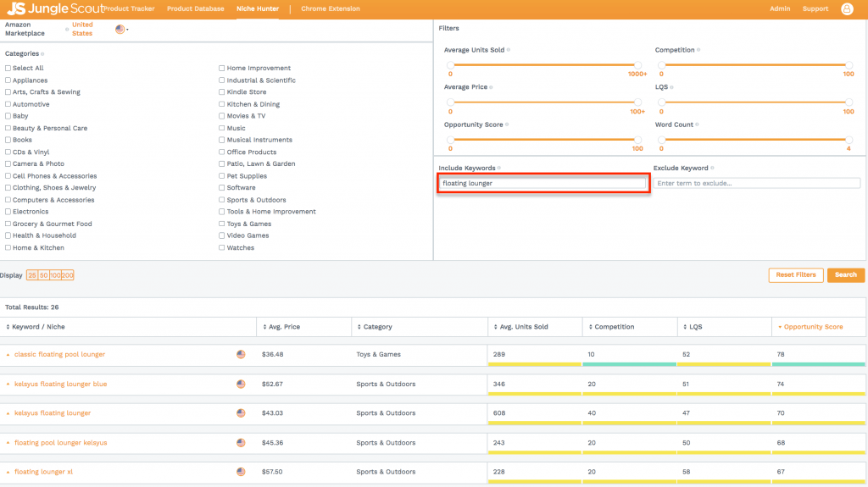
Task: Click flag icon in kelsyus floating lounger blue row
Action: coord(241,384)
